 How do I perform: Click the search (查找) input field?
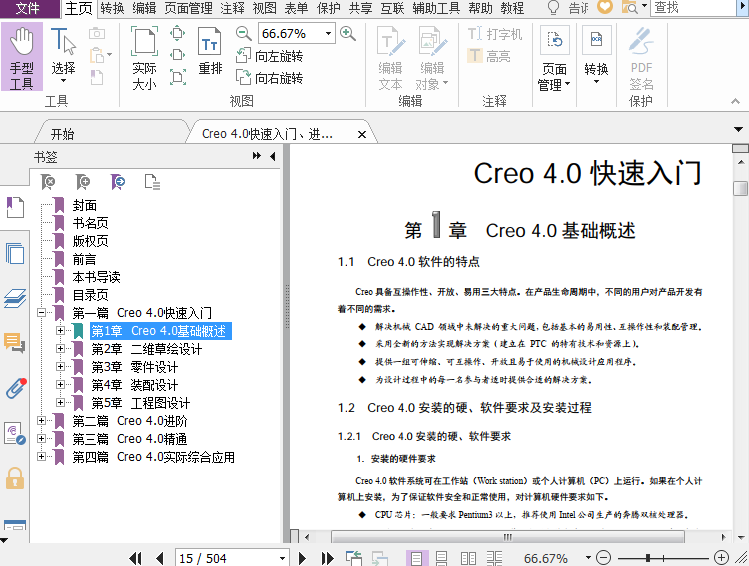click(x=693, y=8)
